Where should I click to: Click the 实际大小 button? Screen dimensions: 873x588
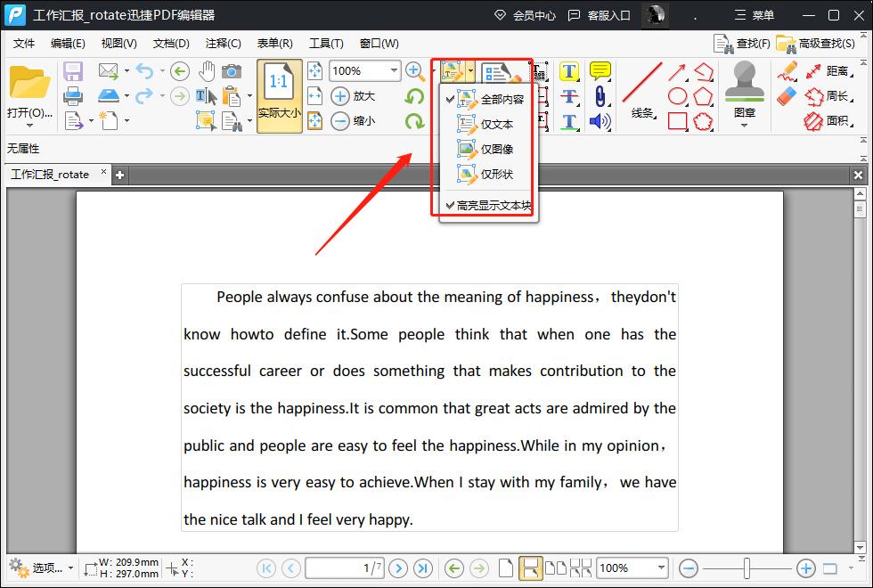coord(280,96)
